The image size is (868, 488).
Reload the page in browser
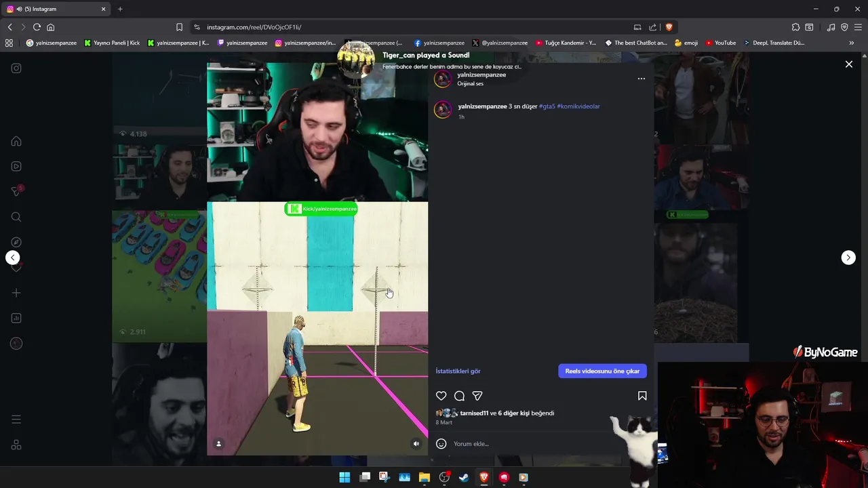pos(37,27)
